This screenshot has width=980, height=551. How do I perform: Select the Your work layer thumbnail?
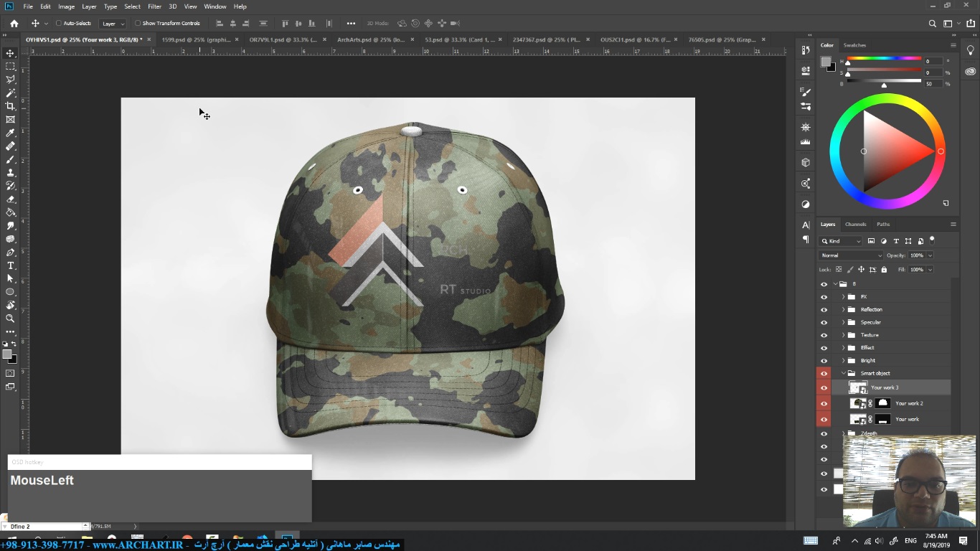(x=857, y=419)
